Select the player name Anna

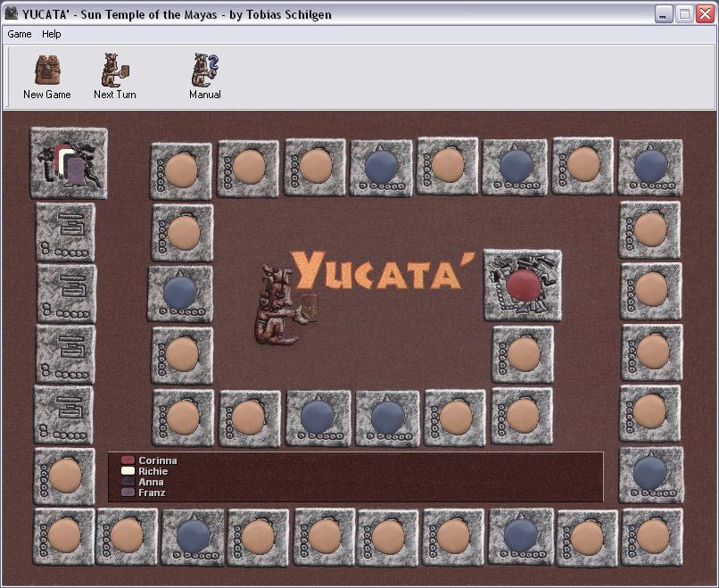pyautogui.click(x=151, y=482)
